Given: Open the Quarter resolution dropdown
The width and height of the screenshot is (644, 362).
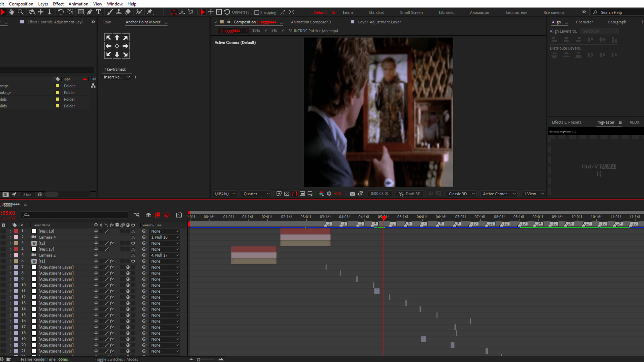Looking at the screenshot, I should [256, 194].
